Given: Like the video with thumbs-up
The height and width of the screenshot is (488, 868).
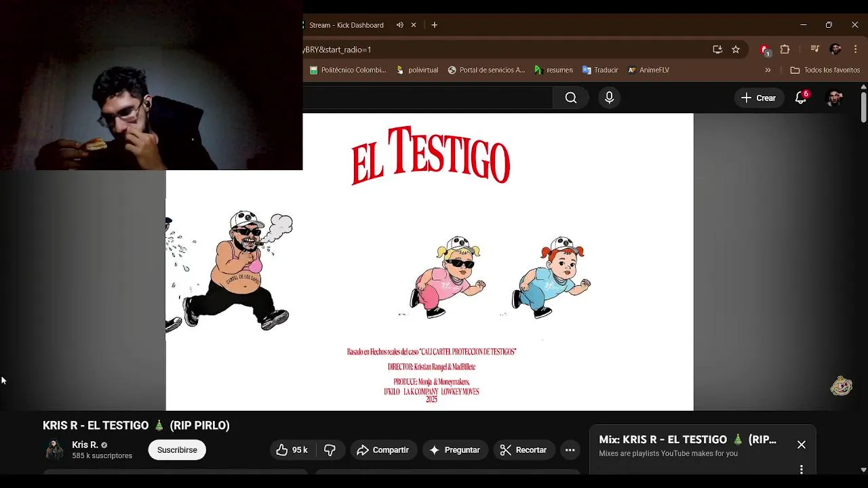Looking at the screenshot, I should (x=292, y=450).
